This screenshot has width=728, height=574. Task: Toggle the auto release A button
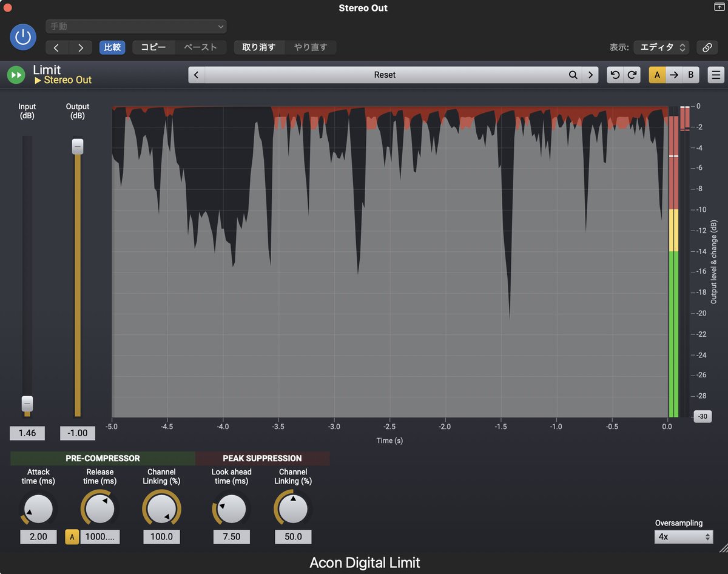coord(72,536)
